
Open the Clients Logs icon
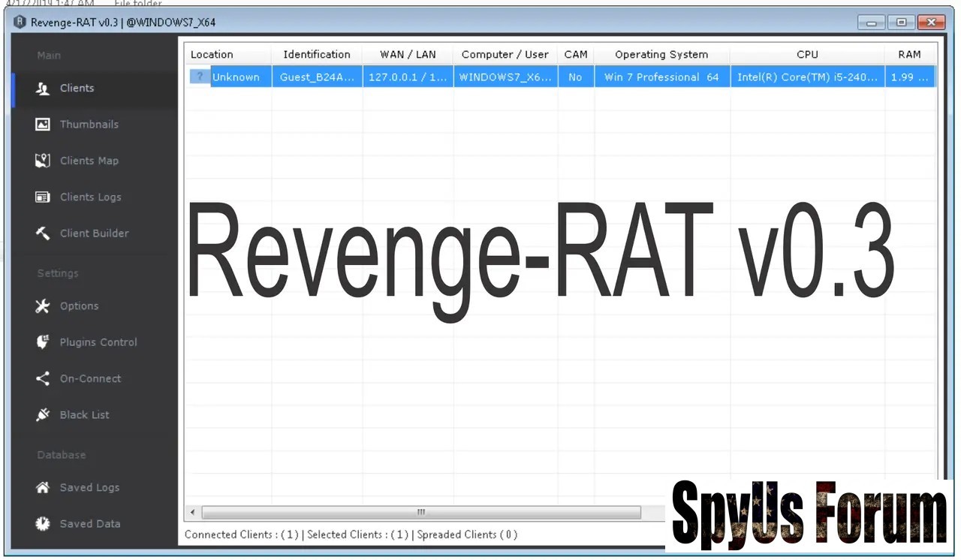pos(43,197)
